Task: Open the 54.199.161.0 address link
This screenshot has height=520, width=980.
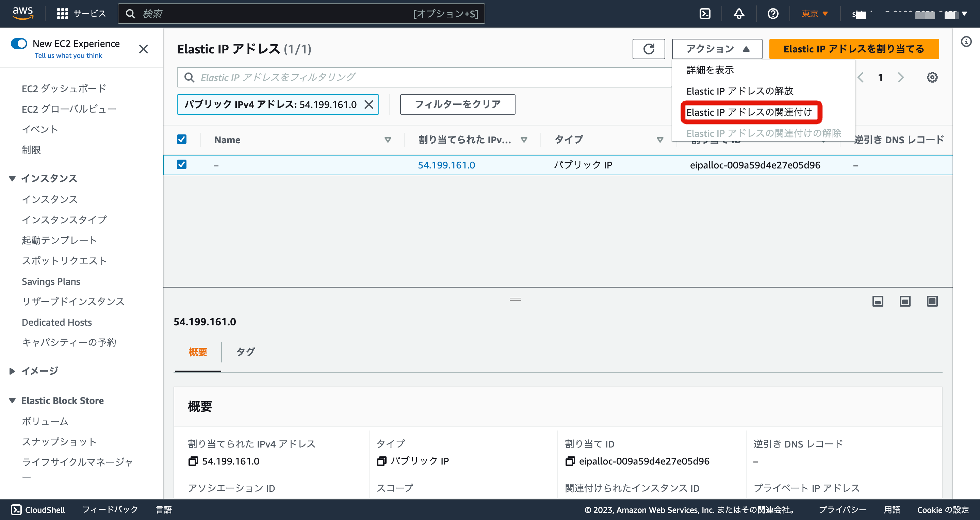Action: [x=446, y=165]
